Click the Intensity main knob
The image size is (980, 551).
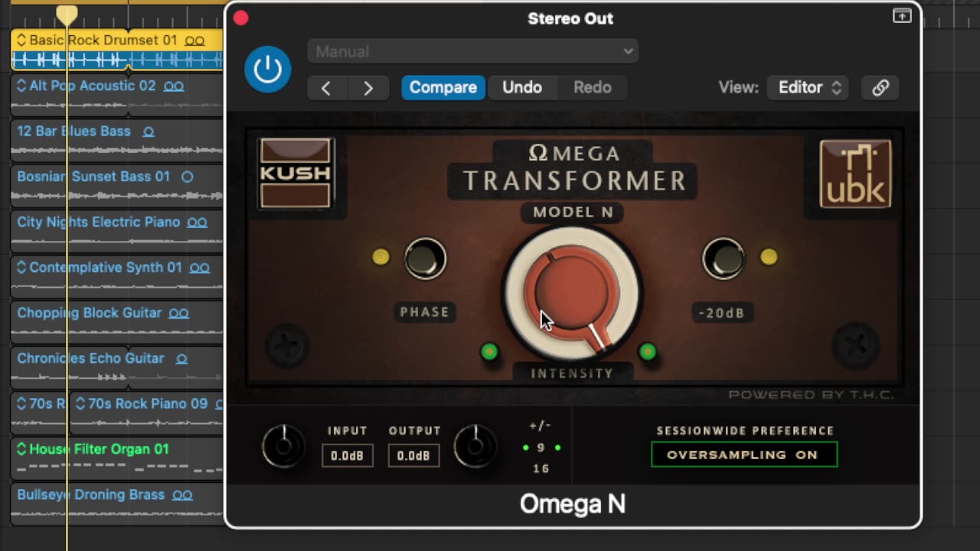[571, 294]
